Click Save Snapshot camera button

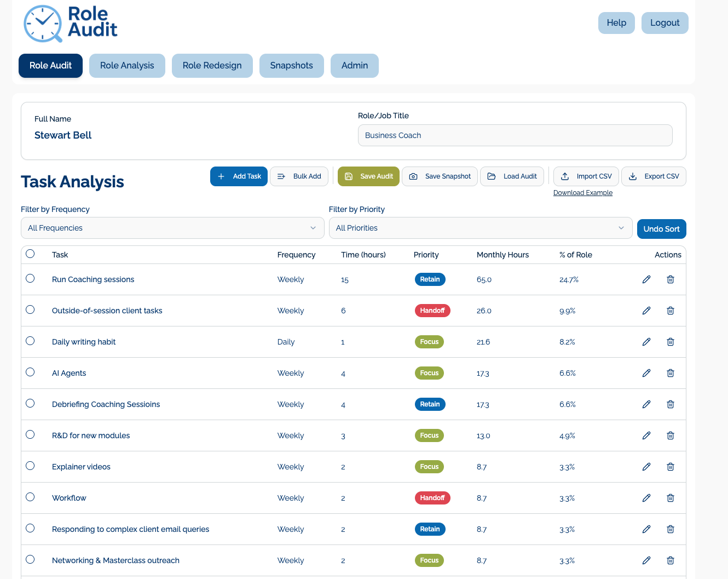pos(440,176)
